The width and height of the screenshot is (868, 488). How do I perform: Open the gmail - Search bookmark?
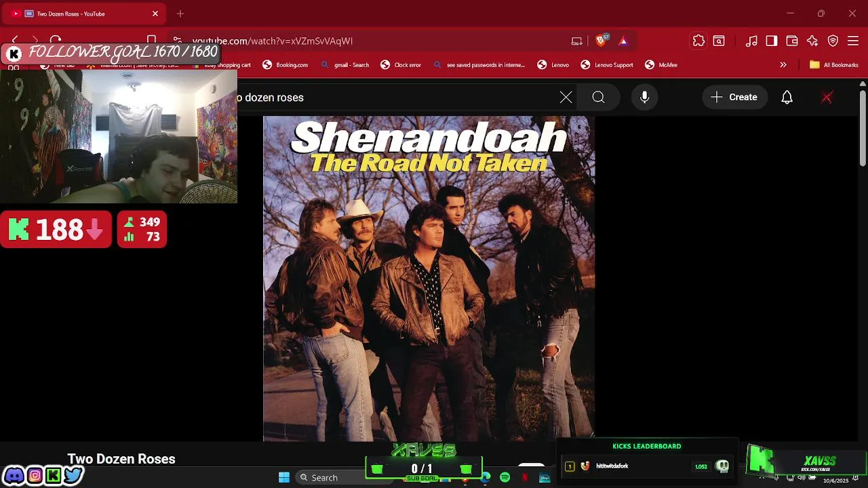344,65
